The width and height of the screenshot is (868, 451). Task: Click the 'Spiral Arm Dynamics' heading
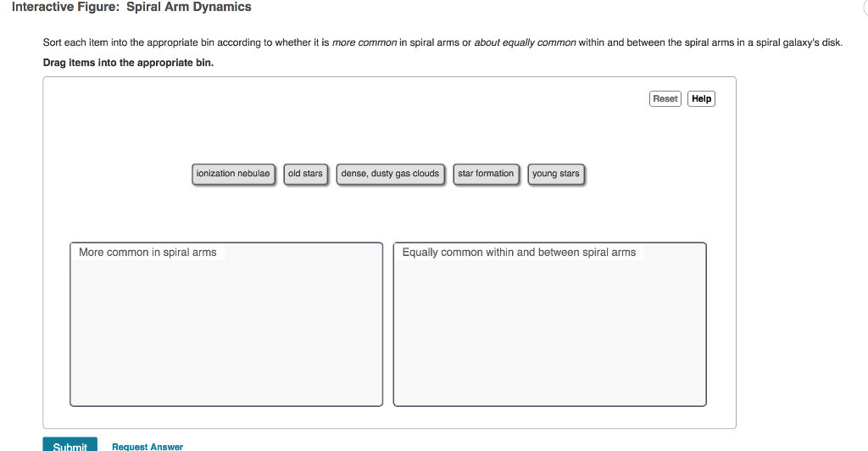click(x=189, y=7)
